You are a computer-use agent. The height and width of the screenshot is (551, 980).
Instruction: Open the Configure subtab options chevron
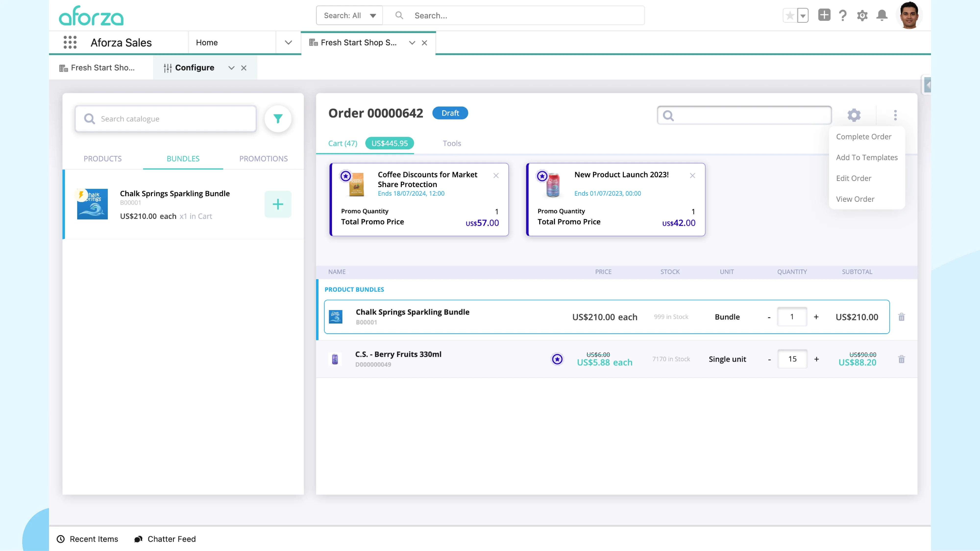(x=231, y=68)
